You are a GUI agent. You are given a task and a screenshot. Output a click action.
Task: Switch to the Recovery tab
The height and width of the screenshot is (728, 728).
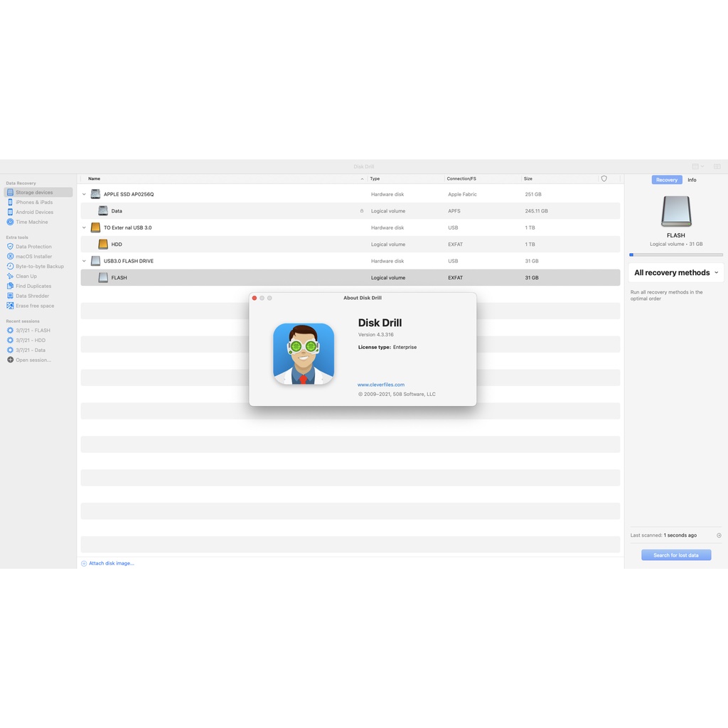click(666, 180)
